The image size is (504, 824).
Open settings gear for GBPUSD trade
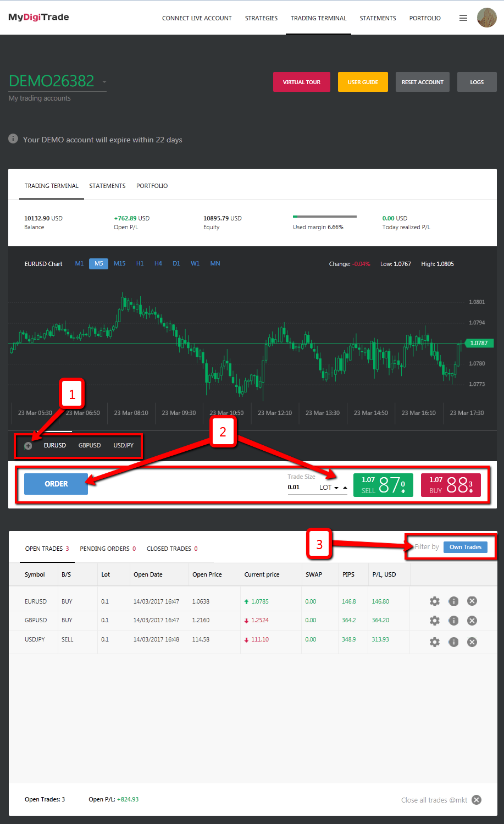pos(435,621)
